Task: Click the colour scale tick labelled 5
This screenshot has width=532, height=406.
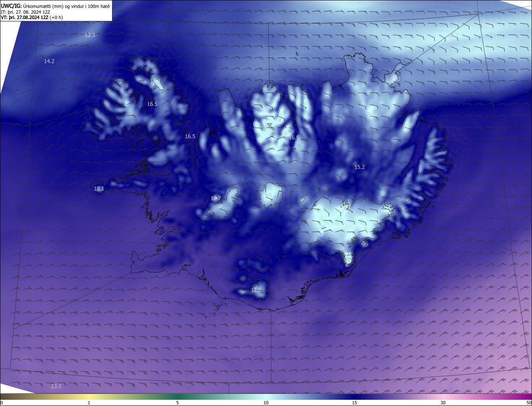Action: pyautogui.click(x=177, y=403)
